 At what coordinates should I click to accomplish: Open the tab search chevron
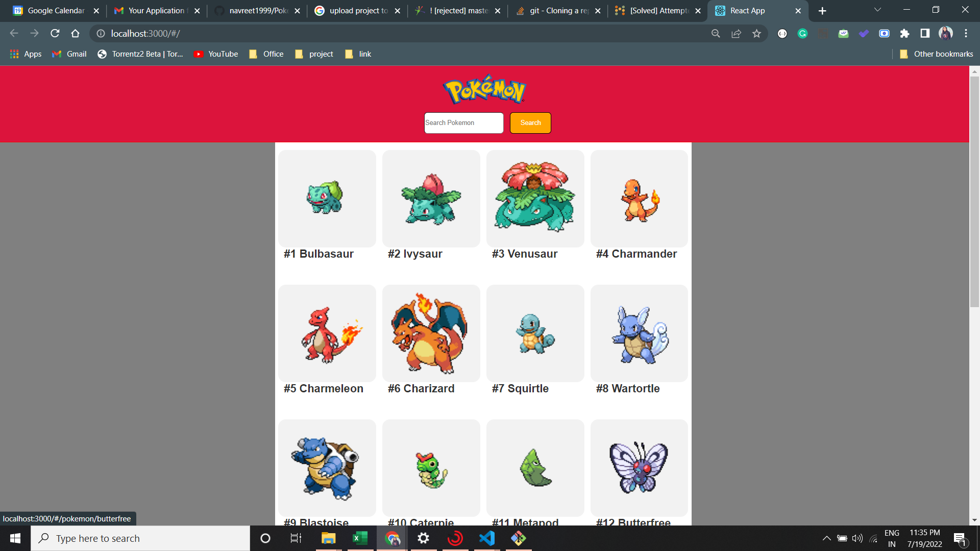click(877, 10)
